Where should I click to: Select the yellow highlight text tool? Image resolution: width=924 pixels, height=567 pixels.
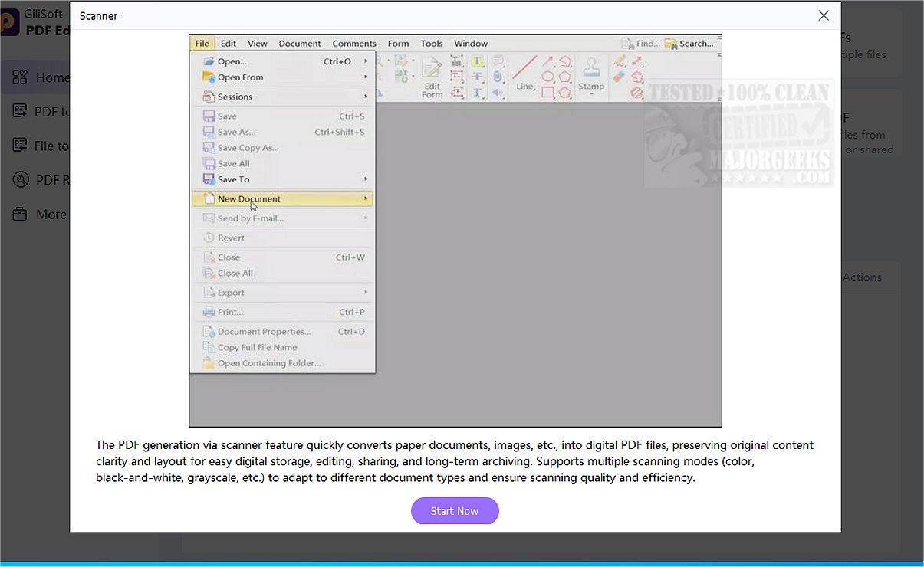pyautogui.click(x=477, y=61)
